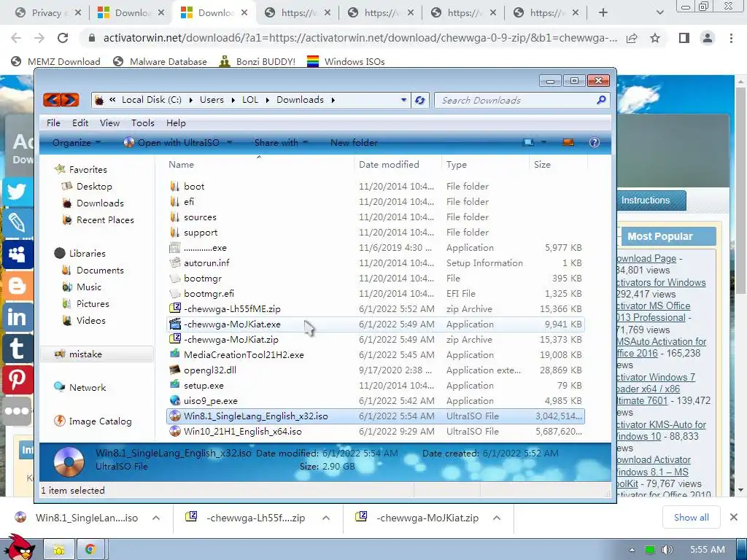Expand the Open with UltraISO dropdown arrow
The width and height of the screenshot is (747, 560).
pyautogui.click(x=230, y=142)
